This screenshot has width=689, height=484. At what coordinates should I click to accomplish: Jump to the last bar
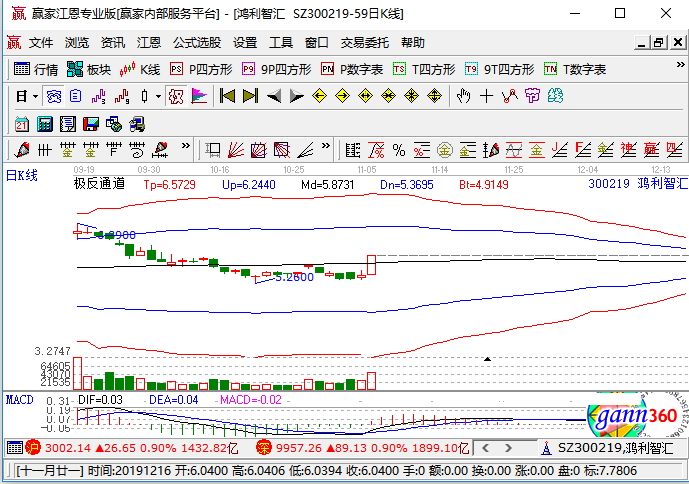pos(250,96)
